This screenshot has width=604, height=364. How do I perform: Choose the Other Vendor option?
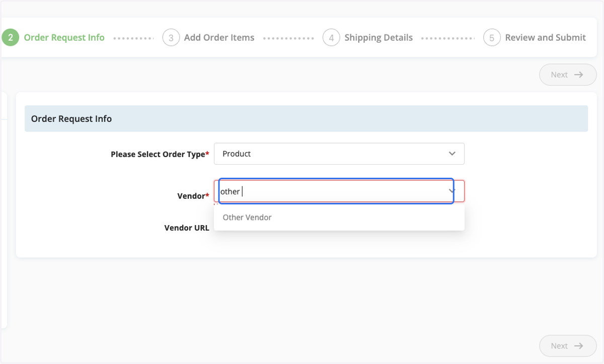(339, 217)
